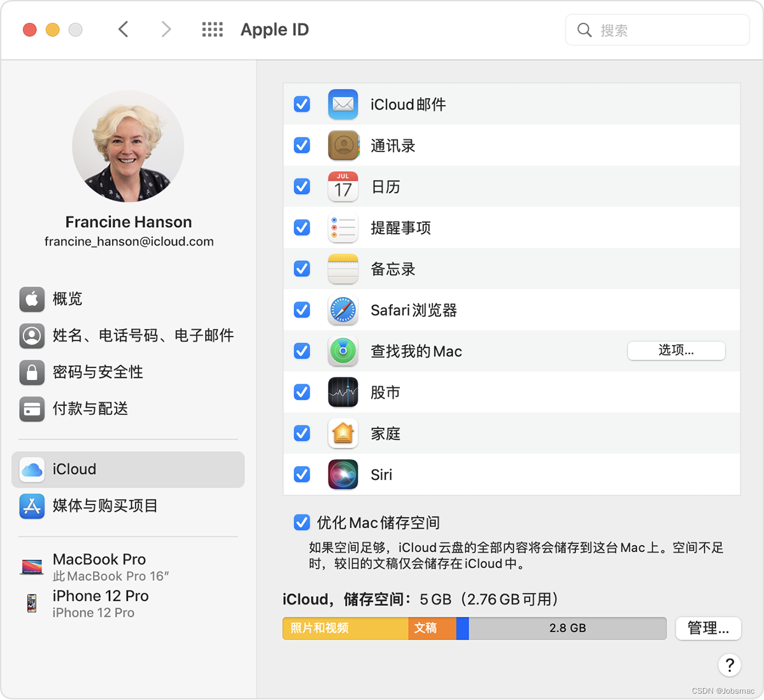Click the Safari 浏览器 row label
Screen dimensions: 764x700
pyautogui.click(x=414, y=311)
